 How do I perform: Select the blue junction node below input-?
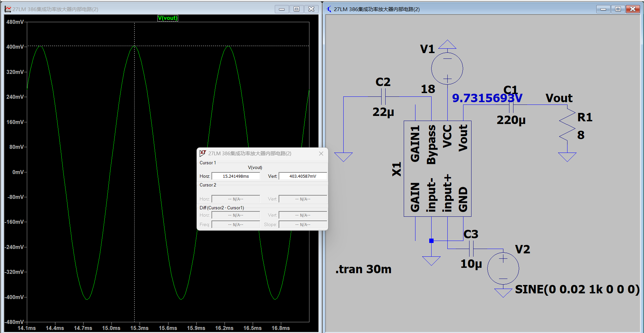[431, 241]
